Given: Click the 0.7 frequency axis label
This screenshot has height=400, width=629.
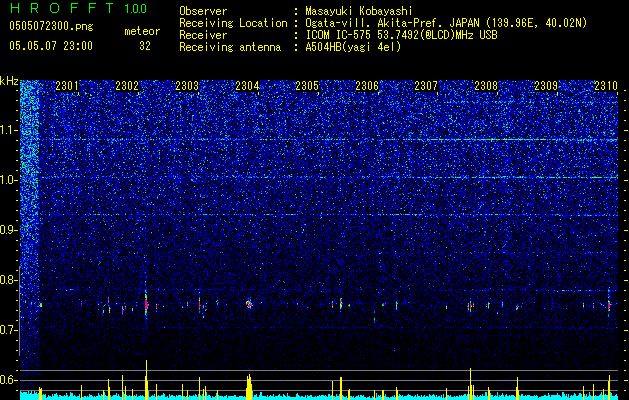Looking at the screenshot, I should pos(9,330).
